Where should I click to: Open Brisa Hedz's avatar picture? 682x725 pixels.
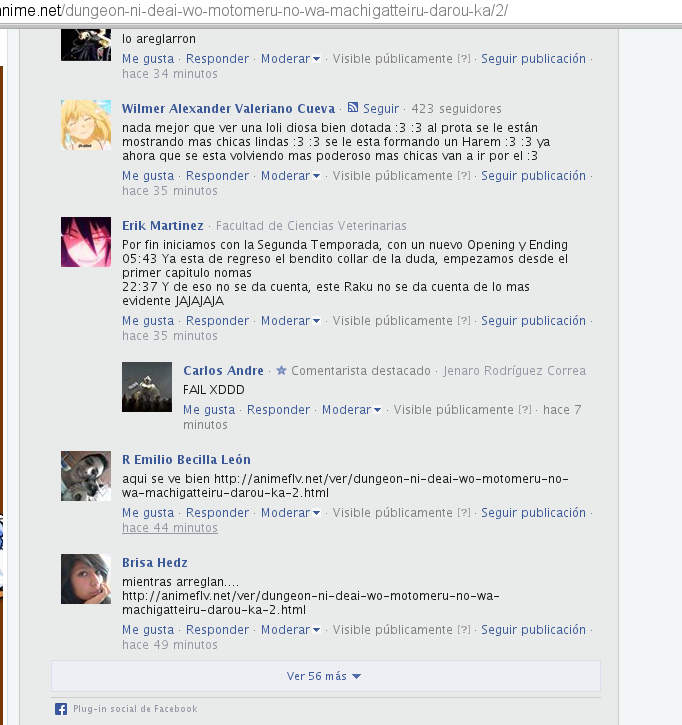point(86,579)
